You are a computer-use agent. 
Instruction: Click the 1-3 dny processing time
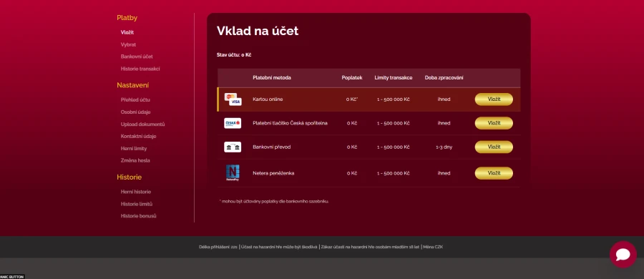[x=444, y=147]
